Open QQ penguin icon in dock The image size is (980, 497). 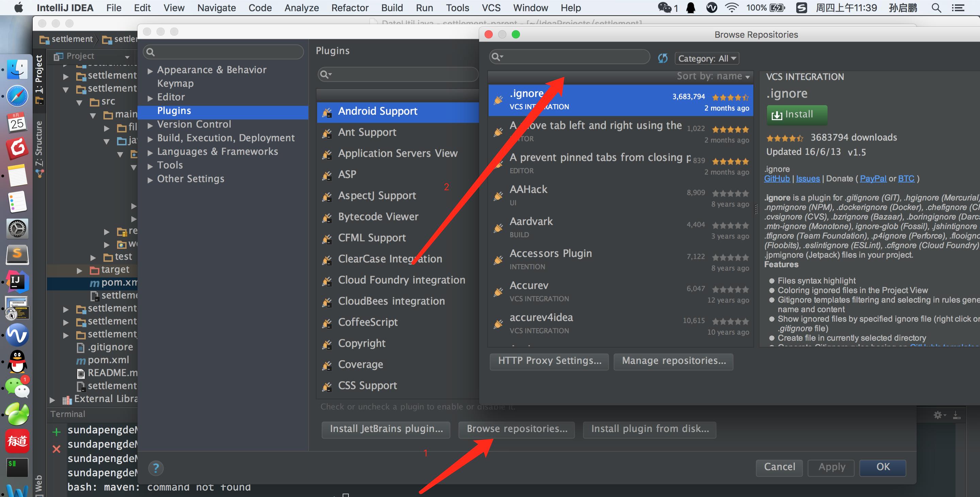coord(17,362)
